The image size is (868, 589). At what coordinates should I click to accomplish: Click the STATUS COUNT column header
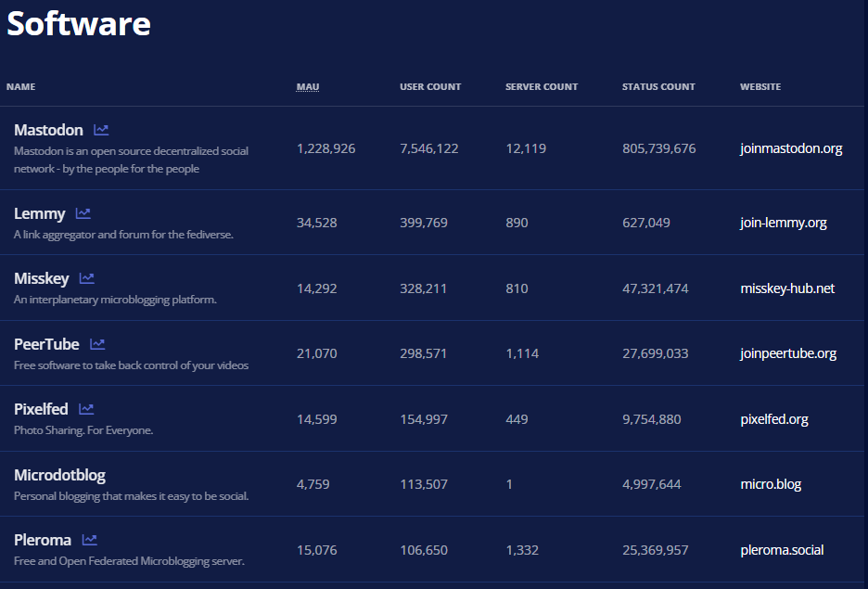click(658, 87)
